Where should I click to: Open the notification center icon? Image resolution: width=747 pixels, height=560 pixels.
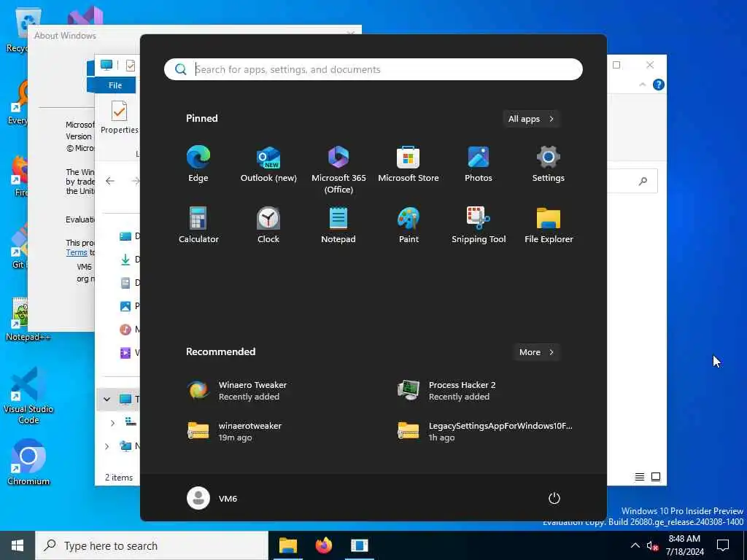click(x=723, y=545)
